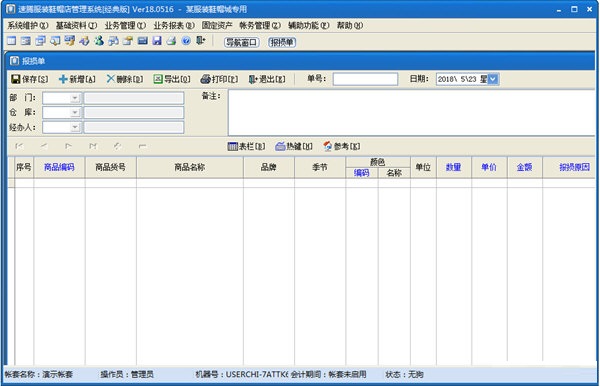Click the 序号 column header
This screenshot has height=386, width=600.
click(24, 167)
